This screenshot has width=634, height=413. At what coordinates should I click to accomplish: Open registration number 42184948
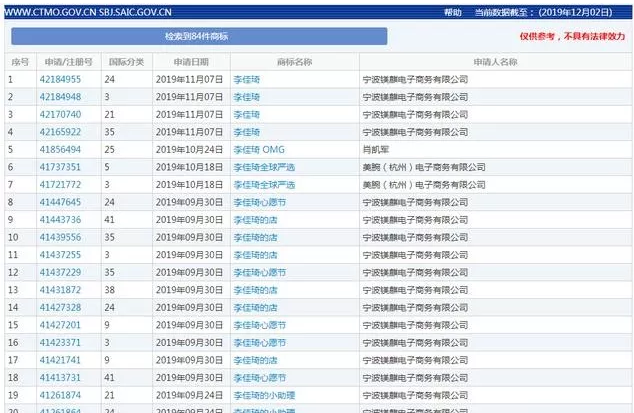60,97
